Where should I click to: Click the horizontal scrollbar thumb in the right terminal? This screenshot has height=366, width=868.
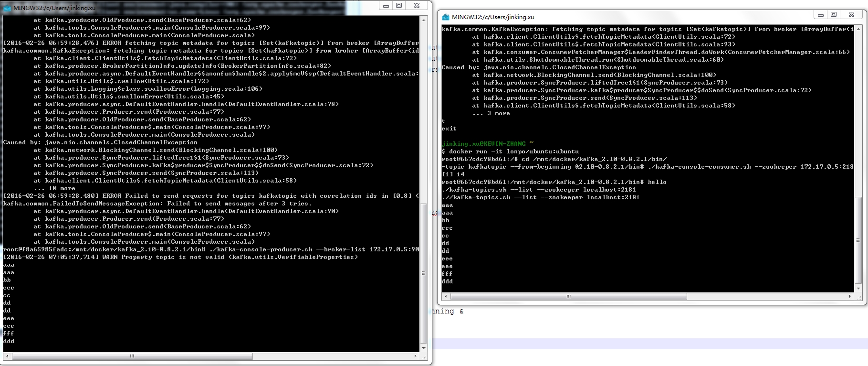(569, 297)
